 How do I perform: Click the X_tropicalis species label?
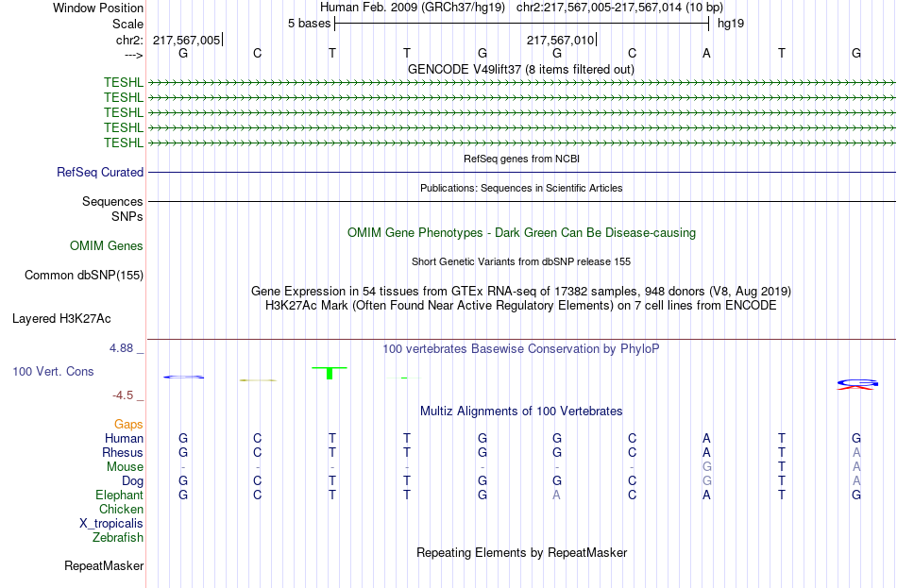pyautogui.click(x=111, y=524)
